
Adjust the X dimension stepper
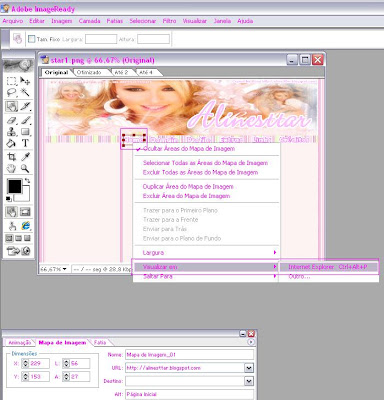click(25, 363)
